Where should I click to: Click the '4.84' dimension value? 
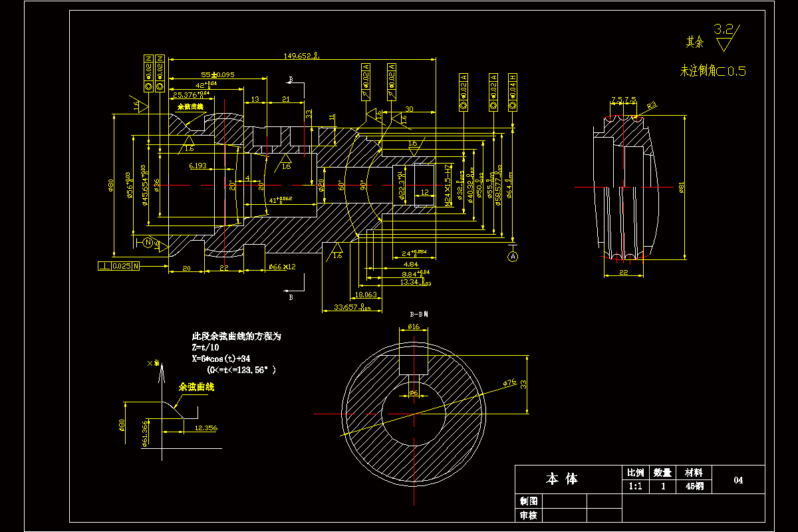tap(410, 264)
